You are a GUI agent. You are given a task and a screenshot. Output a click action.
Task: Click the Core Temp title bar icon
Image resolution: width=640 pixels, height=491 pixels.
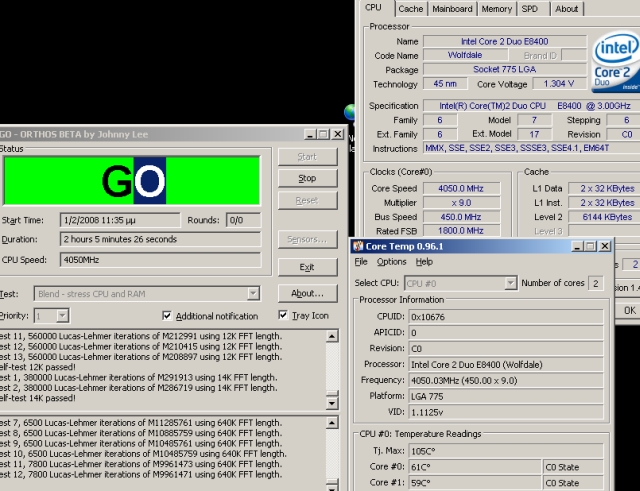tap(358, 246)
